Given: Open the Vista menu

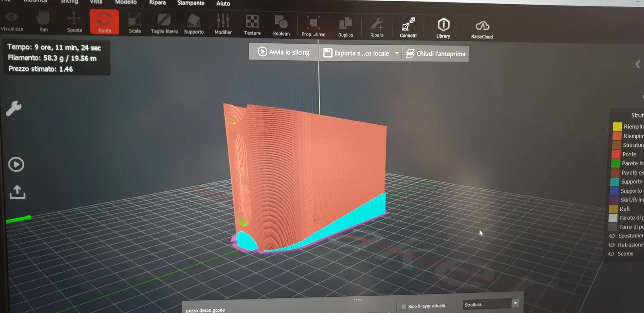Looking at the screenshot, I should [x=96, y=2].
